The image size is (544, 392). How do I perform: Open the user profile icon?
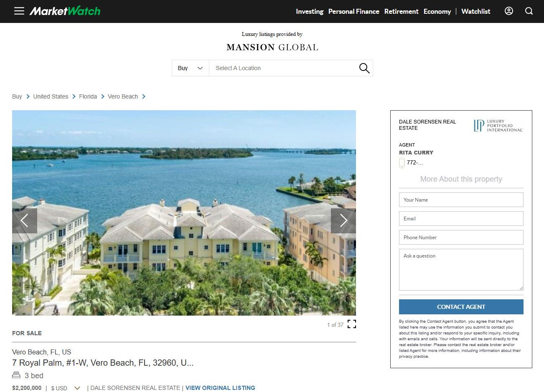509,11
